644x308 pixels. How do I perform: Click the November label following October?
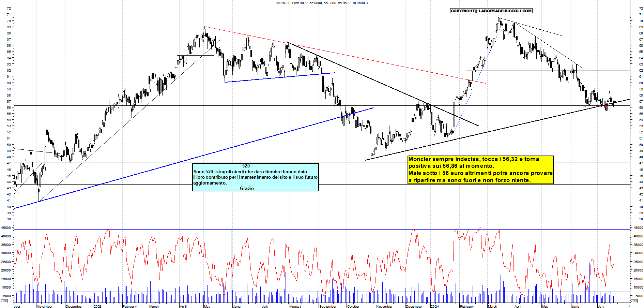pos(384,306)
